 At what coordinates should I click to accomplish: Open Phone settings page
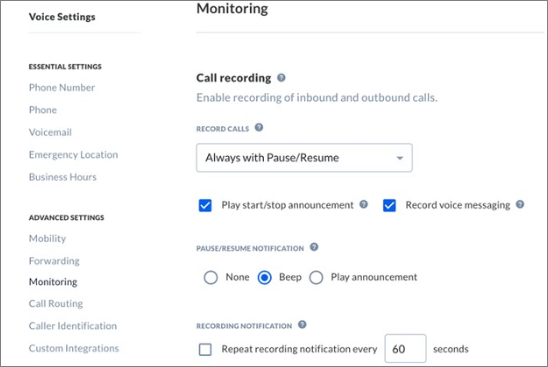pyautogui.click(x=43, y=110)
